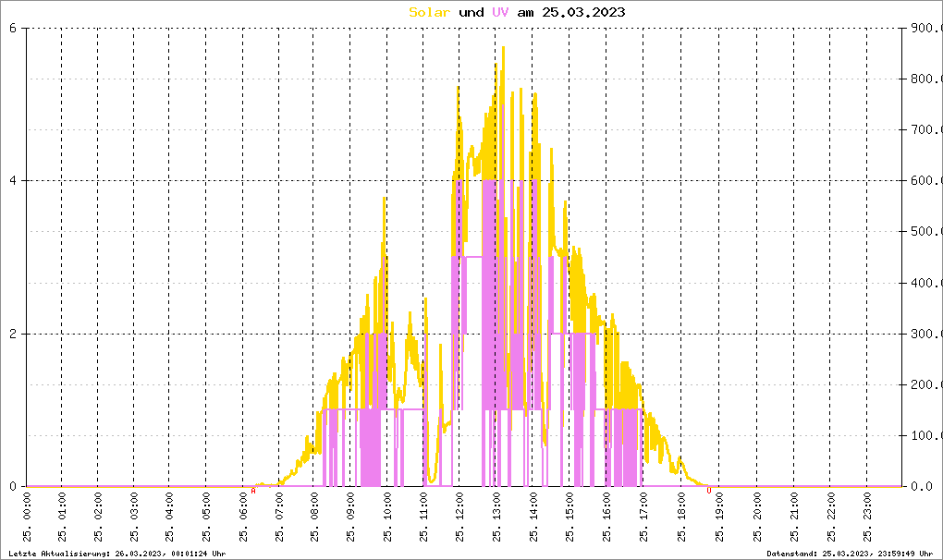Click the time label '25. 11:00'

424,517
